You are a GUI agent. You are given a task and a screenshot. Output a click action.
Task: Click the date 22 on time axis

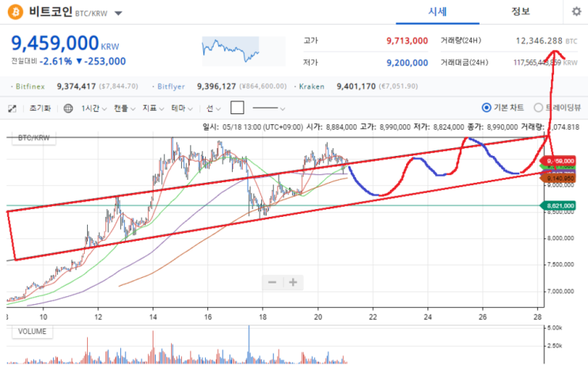click(x=373, y=317)
